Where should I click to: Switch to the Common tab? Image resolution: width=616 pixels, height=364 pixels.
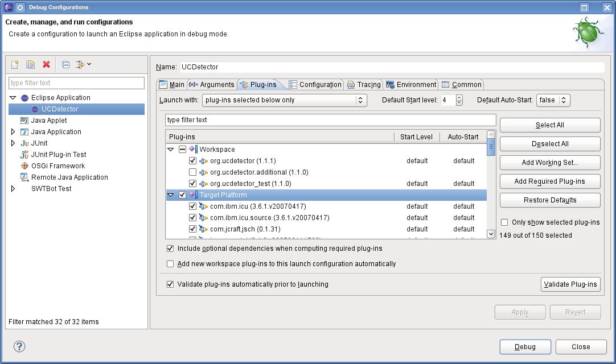coord(462,84)
